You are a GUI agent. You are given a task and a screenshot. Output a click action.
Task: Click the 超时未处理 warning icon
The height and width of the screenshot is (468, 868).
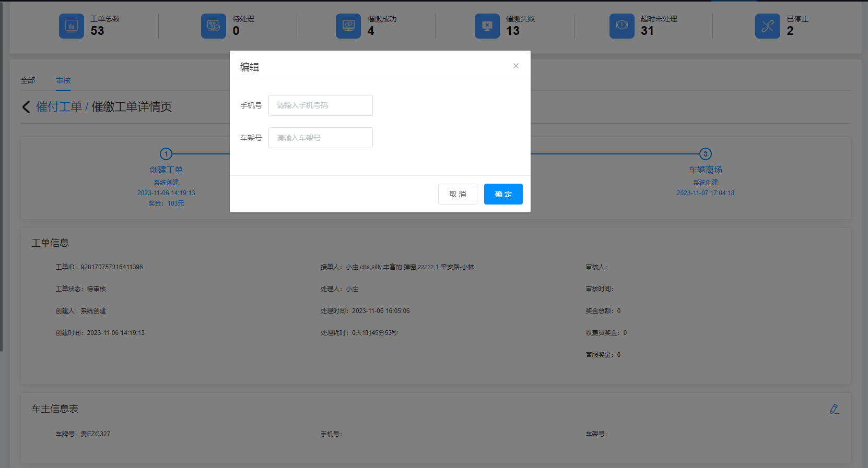(x=622, y=26)
